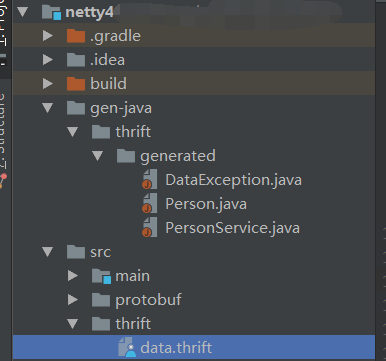Image resolution: width=386 pixels, height=361 pixels.
Task: Expand the main folder arrow
Action: point(73,276)
